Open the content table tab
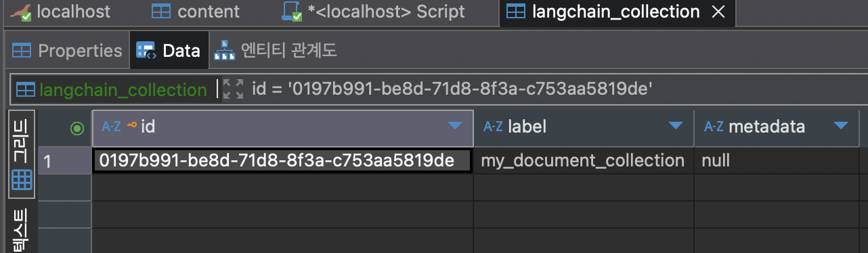 pyautogui.click(x=195, y=11)
